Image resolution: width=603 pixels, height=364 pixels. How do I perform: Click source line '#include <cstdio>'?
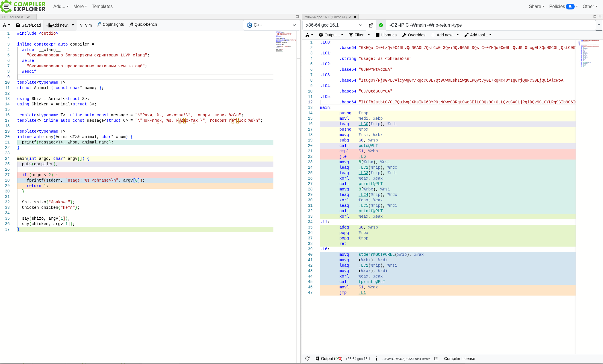point(38,34)
